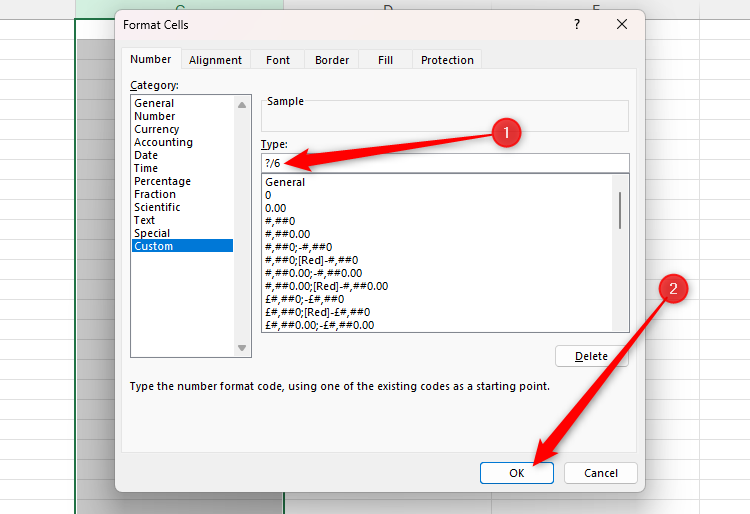The width and height of the screenshot is (750, 514).
Task: Switch to the Alignment tab
Action: tap(215, 60)
